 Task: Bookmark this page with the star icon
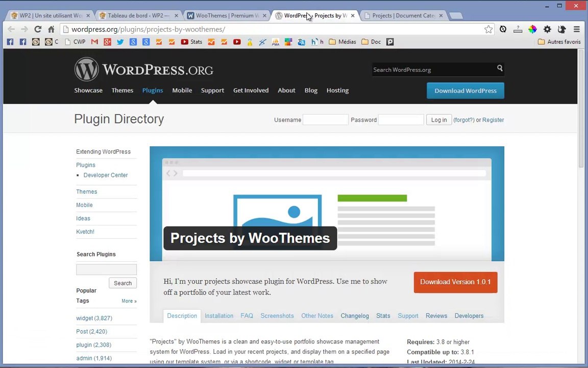click(x=488, y=29)
